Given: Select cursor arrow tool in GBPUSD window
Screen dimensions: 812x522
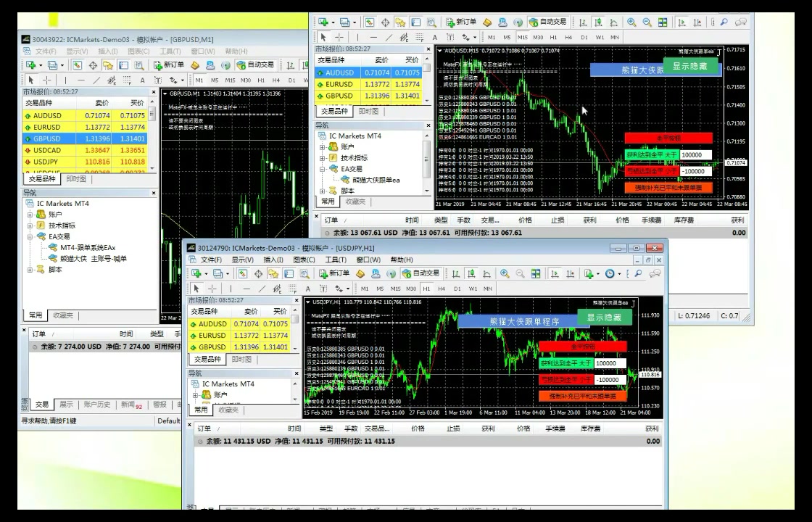Looking at the screenshot, I should [32, 80].
